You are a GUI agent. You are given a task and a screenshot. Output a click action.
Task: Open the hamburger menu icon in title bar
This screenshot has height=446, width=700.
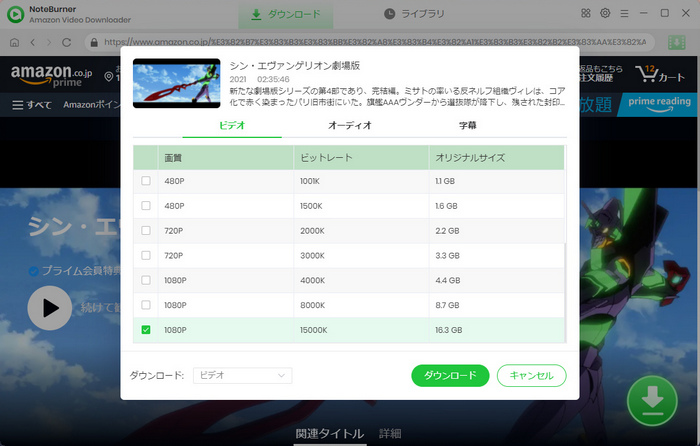(624, 14)
